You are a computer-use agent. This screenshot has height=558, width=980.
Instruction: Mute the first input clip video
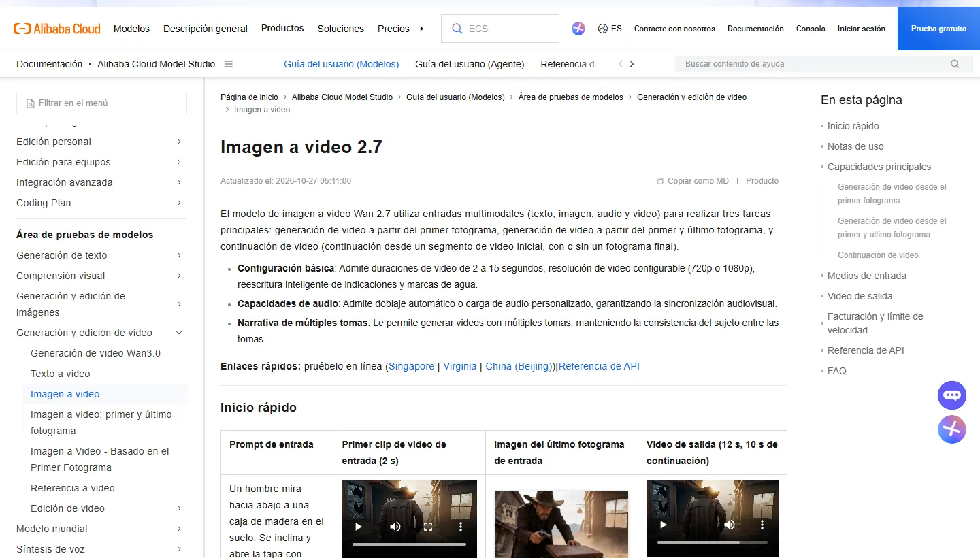(395, 526)
